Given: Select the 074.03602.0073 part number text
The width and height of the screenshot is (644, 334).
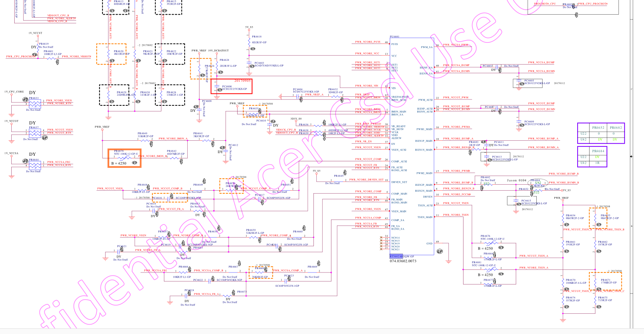Looking at the screenshot, I should pos(403,261).
